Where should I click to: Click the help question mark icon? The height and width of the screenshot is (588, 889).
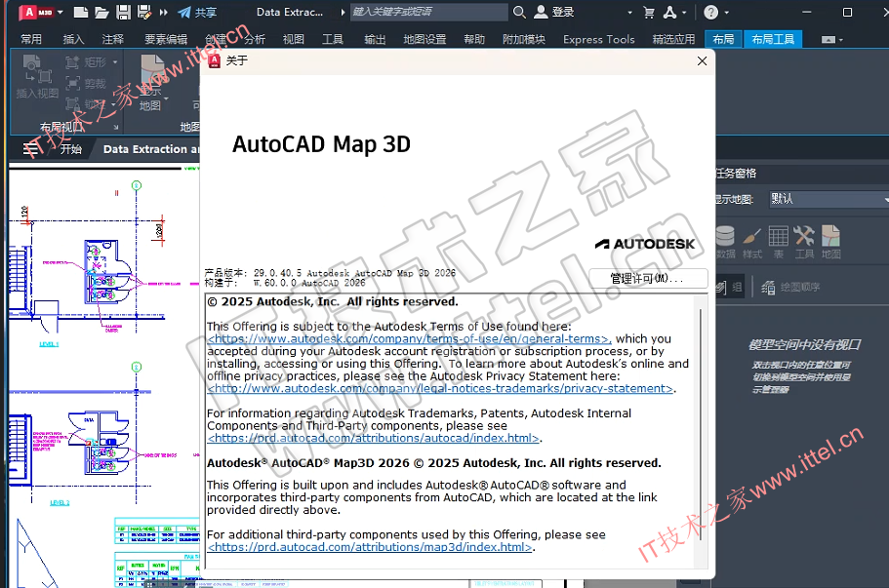point(710,12)
